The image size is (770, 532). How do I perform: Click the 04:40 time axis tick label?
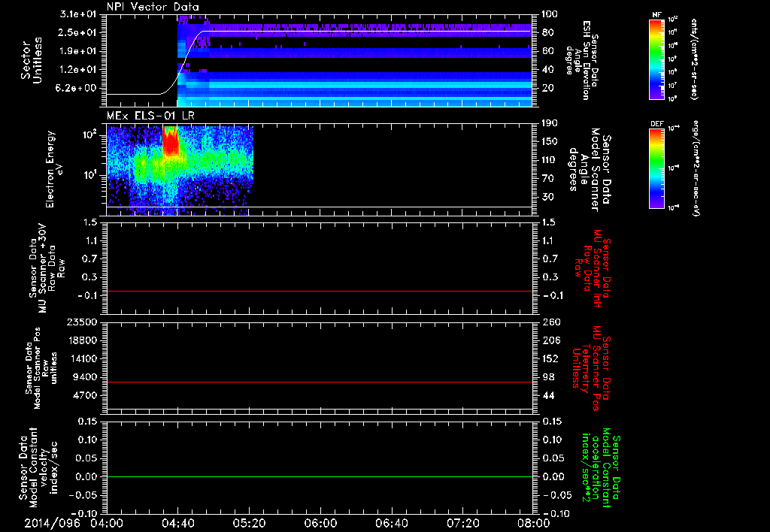pos(177,524)
